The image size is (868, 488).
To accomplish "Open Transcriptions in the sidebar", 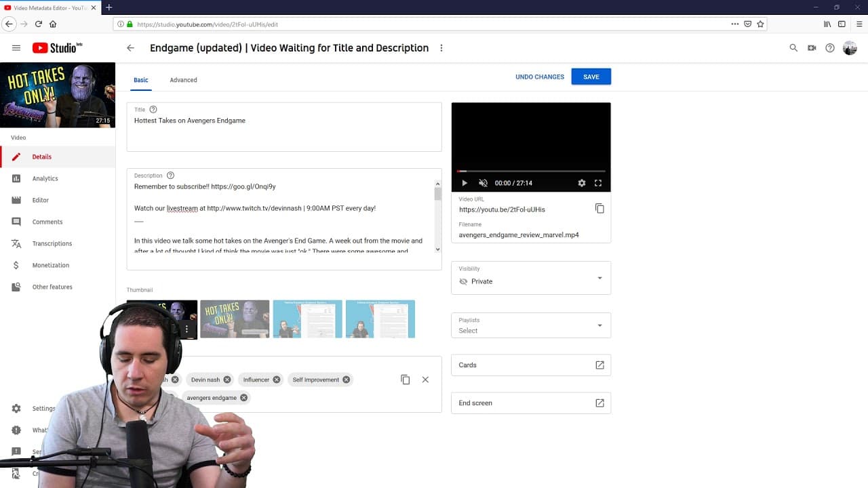I will click(58, 243).
